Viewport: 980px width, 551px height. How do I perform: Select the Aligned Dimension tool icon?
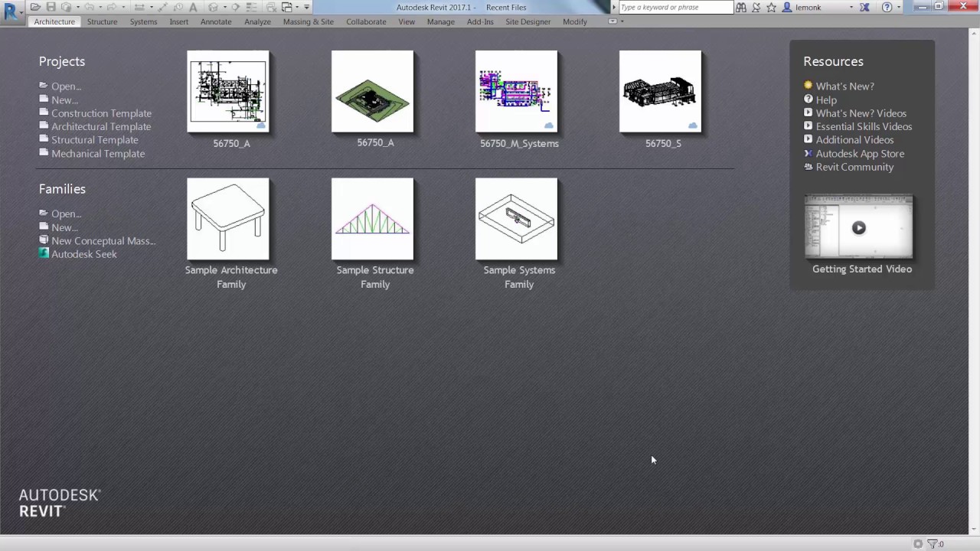tap(162, 7)
